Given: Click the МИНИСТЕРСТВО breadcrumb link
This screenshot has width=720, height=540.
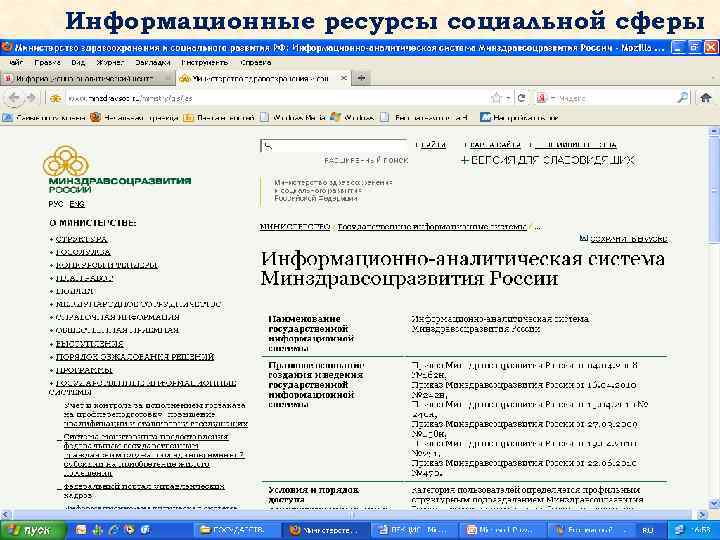Looking at the screenshot, I should pos(295,227).
